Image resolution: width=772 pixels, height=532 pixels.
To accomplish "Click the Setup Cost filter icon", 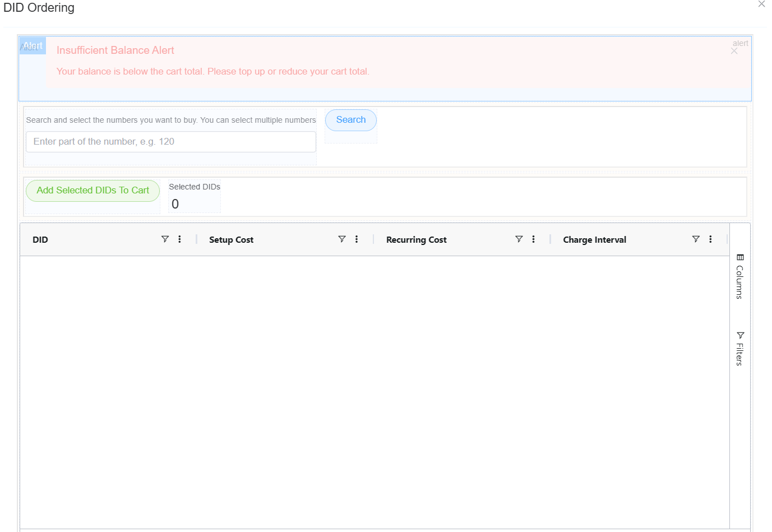I will tap(342, 239).
